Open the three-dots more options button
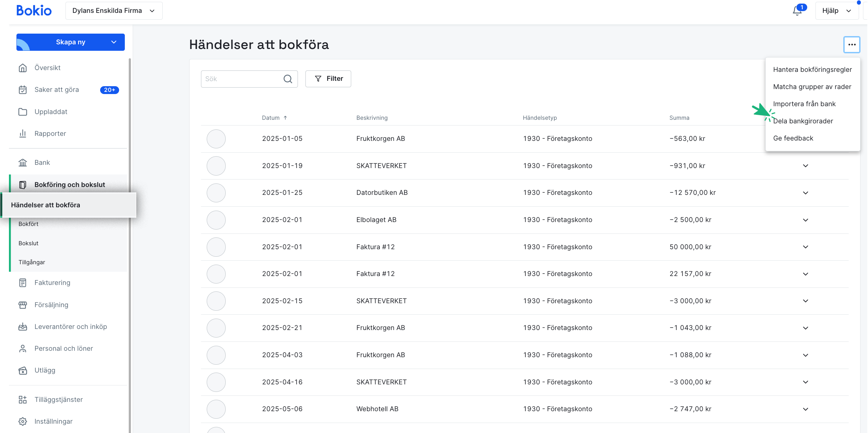This screenshot has width=868, height=433. coord(852,45)
